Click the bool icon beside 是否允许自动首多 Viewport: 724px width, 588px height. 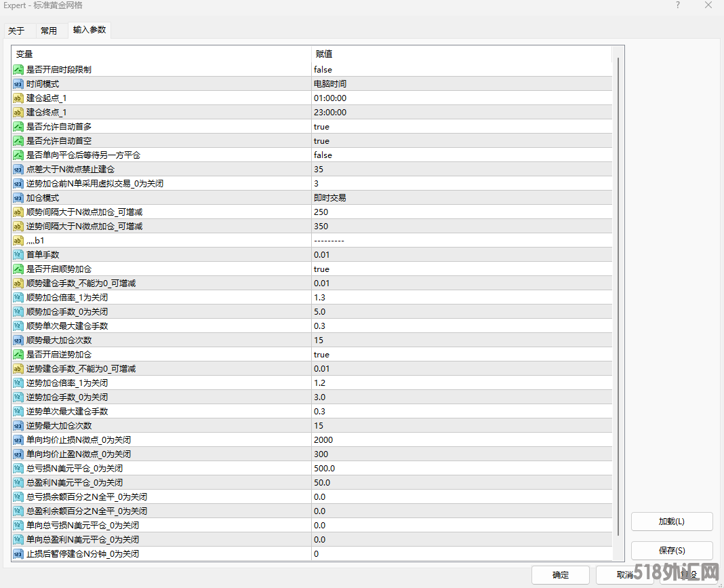coord(18,127)
